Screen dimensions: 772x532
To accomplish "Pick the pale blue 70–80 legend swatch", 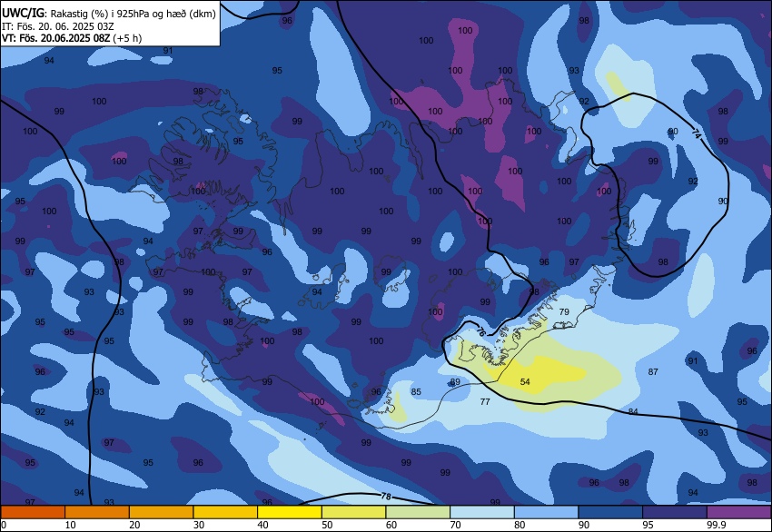I will [x=482, y=512].
